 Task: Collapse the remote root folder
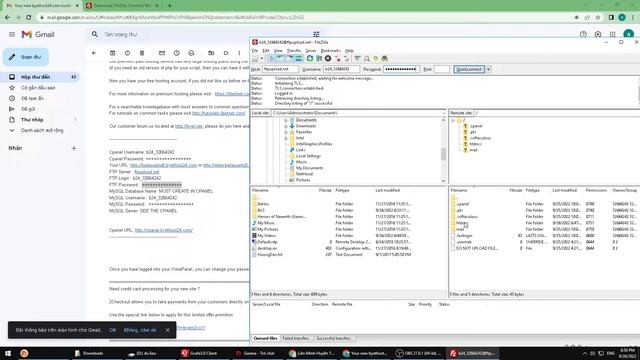click(x=453, y=120)
